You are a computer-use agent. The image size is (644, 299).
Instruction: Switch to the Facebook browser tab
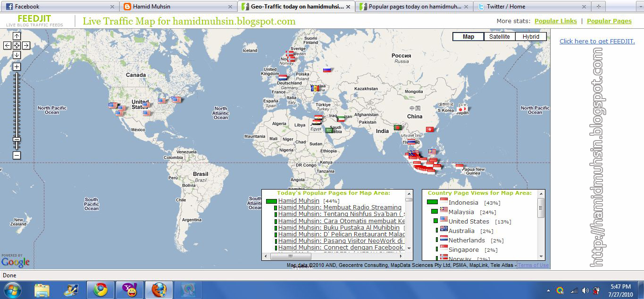59,7
